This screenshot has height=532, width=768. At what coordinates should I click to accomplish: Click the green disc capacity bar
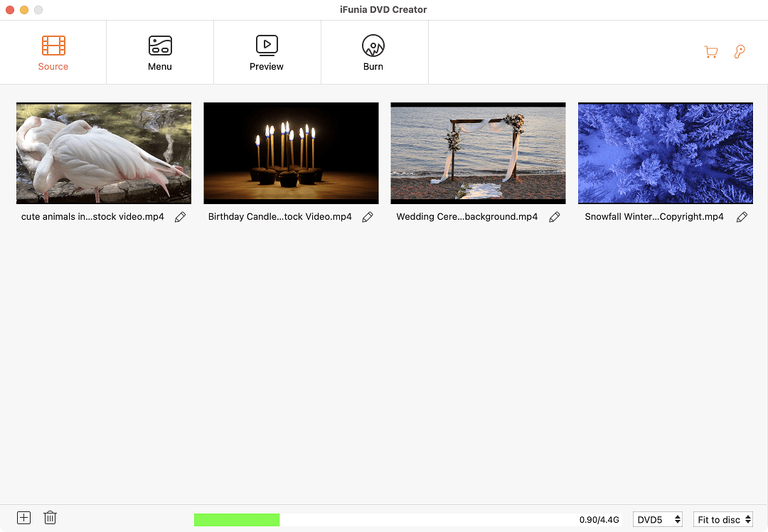237,520
